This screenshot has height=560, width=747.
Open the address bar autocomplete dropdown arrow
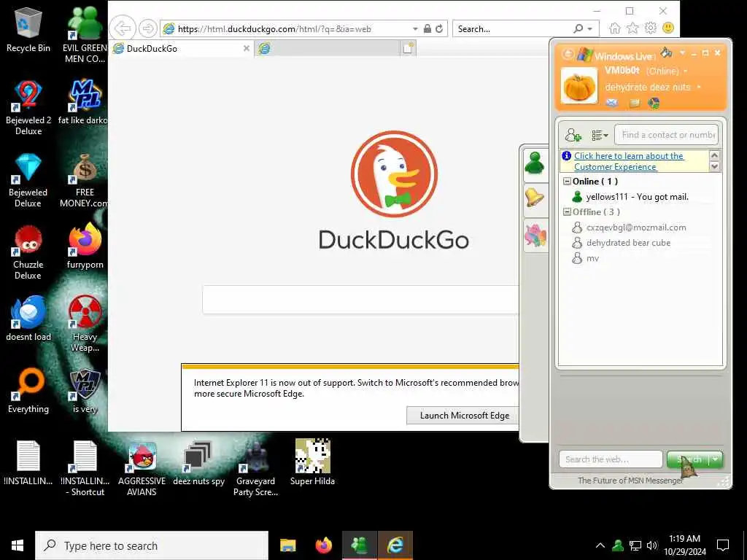[415, 29]
